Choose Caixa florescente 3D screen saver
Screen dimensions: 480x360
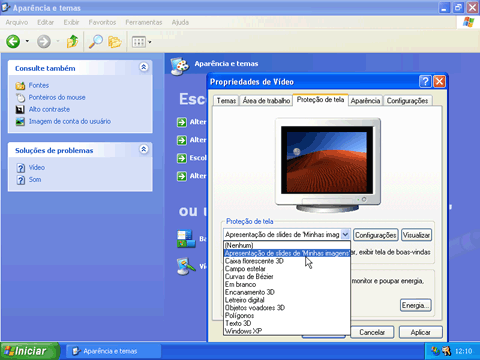(x=287, y=261)
